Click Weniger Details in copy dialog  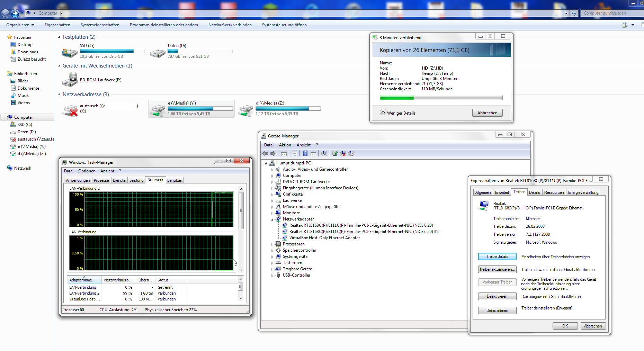click(397, 113)
